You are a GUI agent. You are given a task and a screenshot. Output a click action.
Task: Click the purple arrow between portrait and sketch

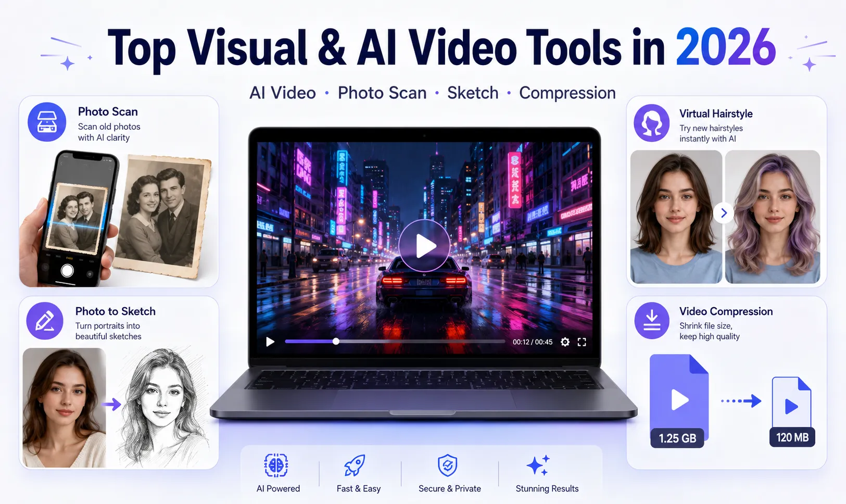111,404
